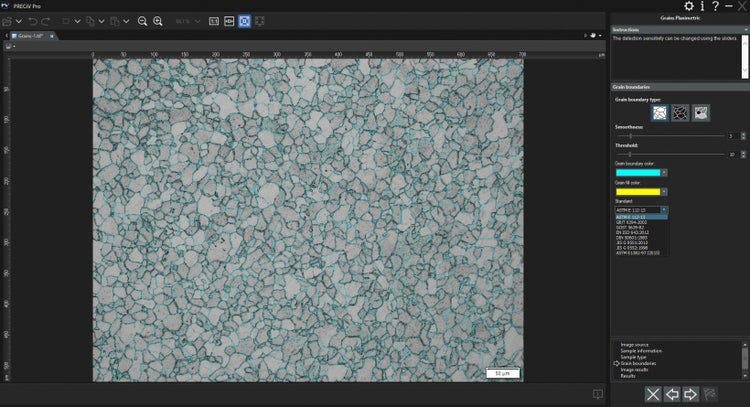Image resolution: width=750 pixels, height=407 pixels.
Task: Select Image results in step list
Action: (x=636, y=369)
